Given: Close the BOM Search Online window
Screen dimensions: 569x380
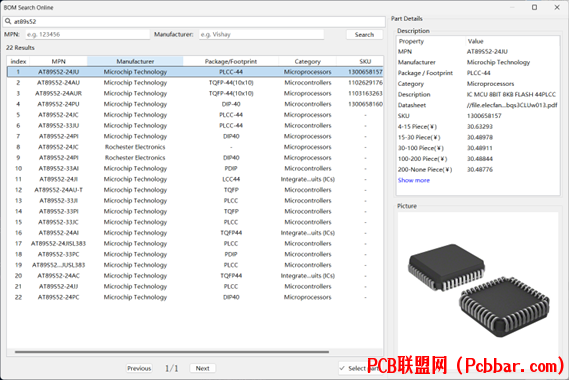Looking at the screenshot, I should (557, 7).
